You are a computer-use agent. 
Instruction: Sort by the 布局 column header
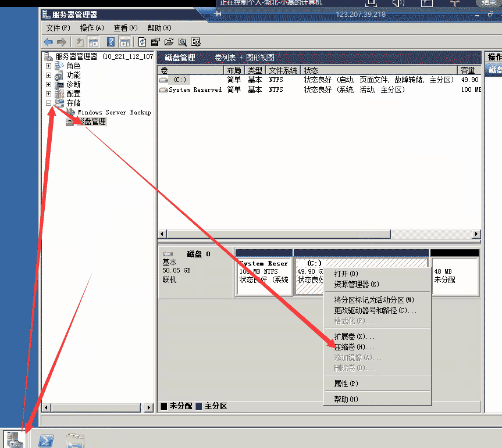234,70
